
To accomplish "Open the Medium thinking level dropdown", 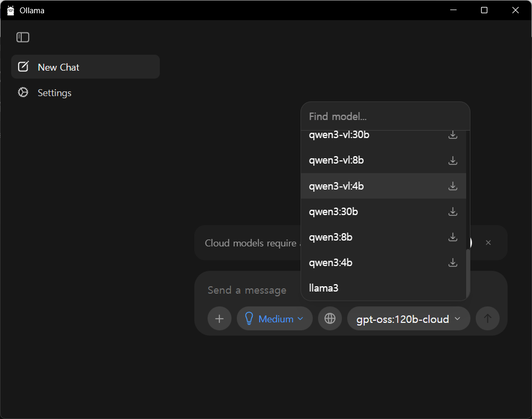I will click(x=274, y=319).
